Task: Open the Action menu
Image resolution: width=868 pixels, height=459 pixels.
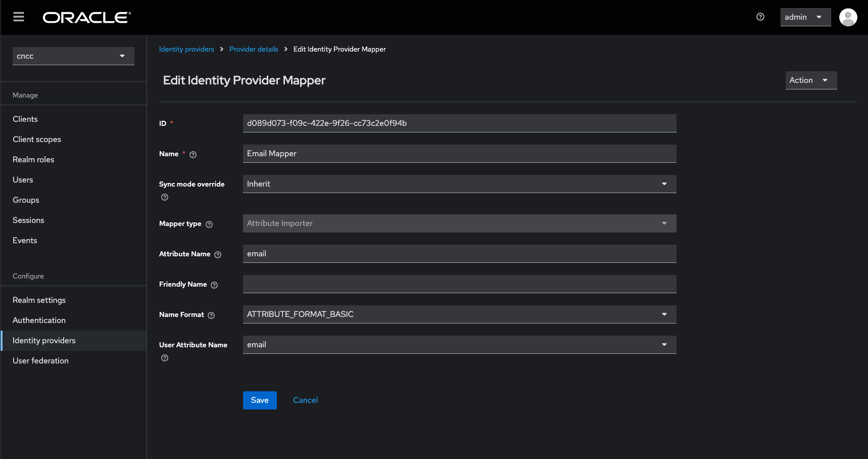Action: 811,80
